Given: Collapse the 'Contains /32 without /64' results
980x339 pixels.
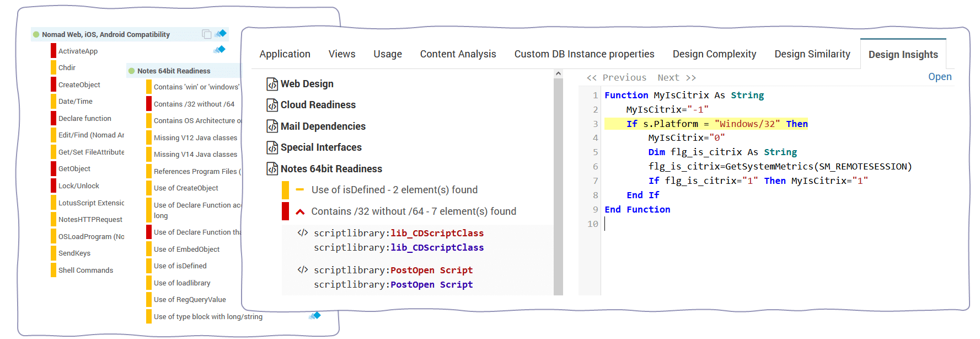Looking at the screenshot, I should tap(300, 211).
